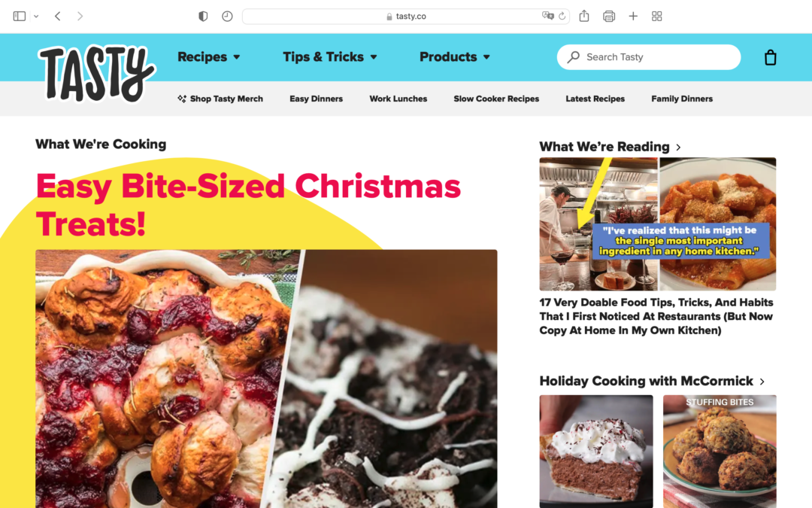Open the Stuffing Bites thumbnail

coord(720,451)
